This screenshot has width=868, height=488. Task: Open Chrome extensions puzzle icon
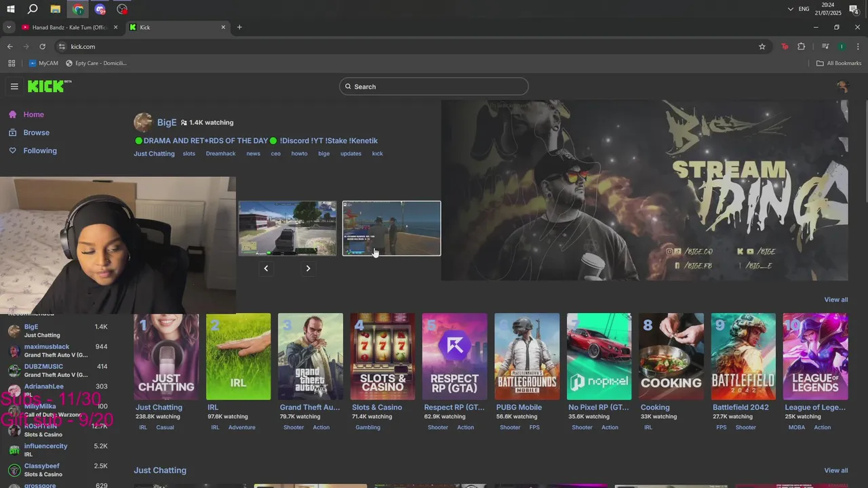pos(802,46)
